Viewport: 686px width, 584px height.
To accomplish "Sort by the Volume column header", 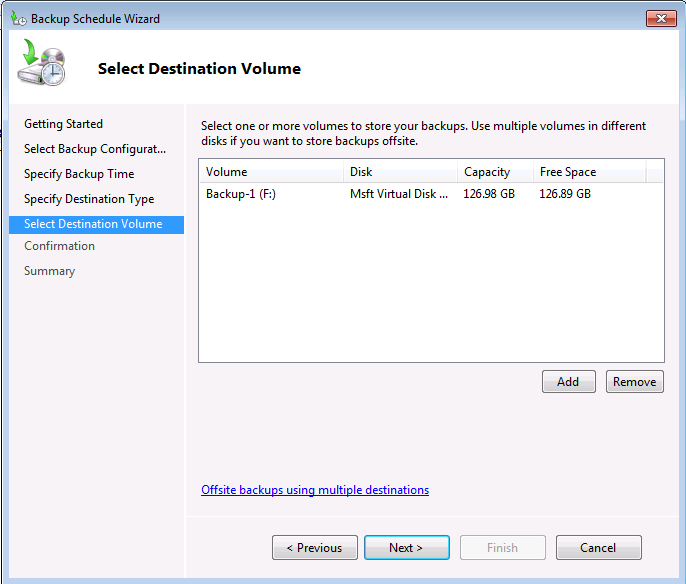I will (x=271, y=171).
